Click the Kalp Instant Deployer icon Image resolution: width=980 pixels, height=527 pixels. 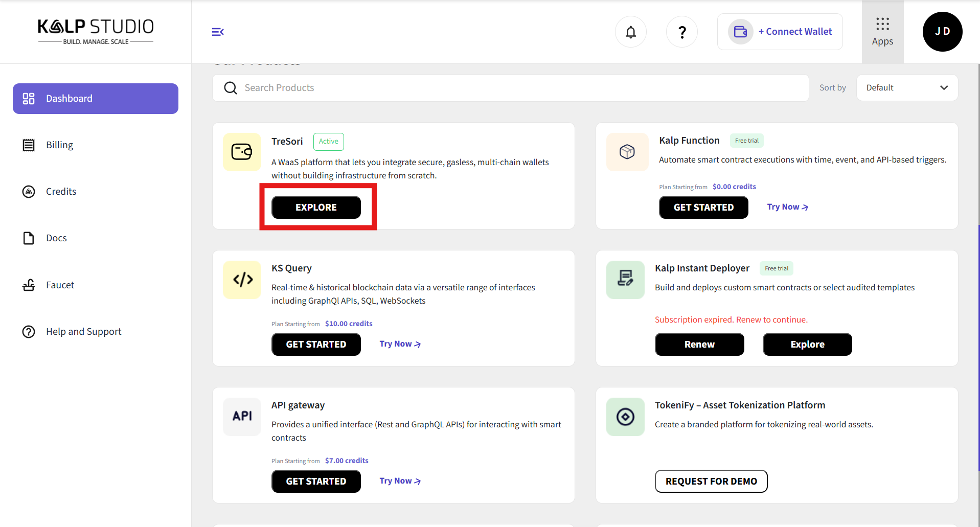(x=625, y=280)
